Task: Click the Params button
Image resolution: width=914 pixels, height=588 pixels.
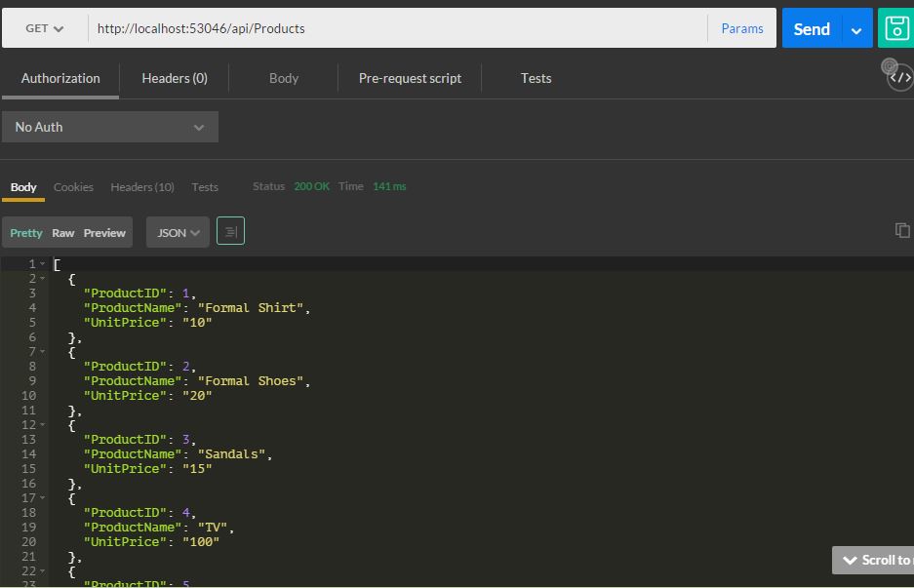Action: pyautogui.click(x=742, y=28)
